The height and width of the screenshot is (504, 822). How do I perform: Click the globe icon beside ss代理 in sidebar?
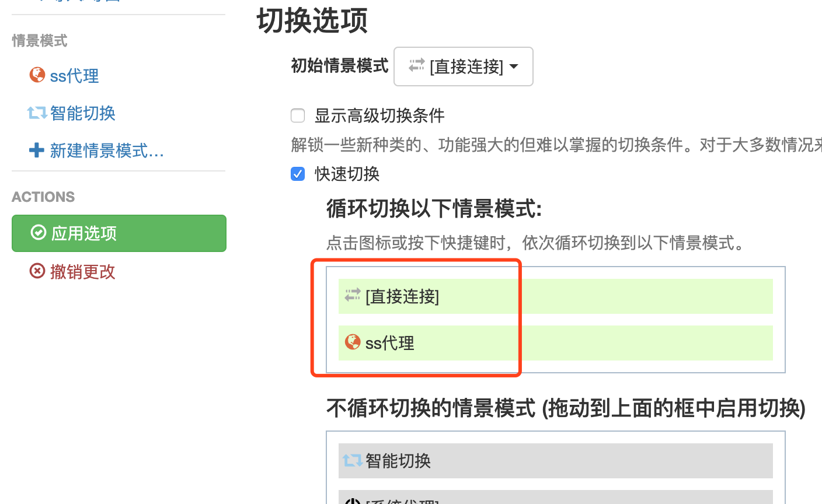(37, 75)
